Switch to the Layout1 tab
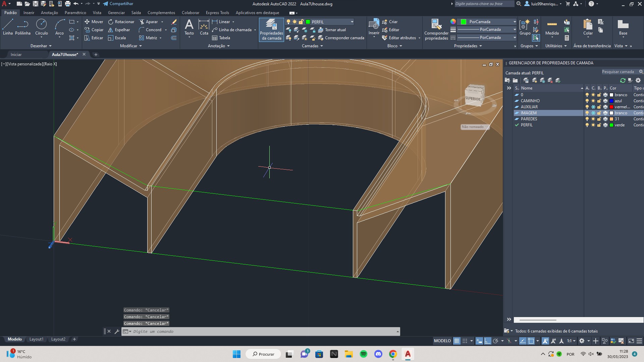 point(36,339)
